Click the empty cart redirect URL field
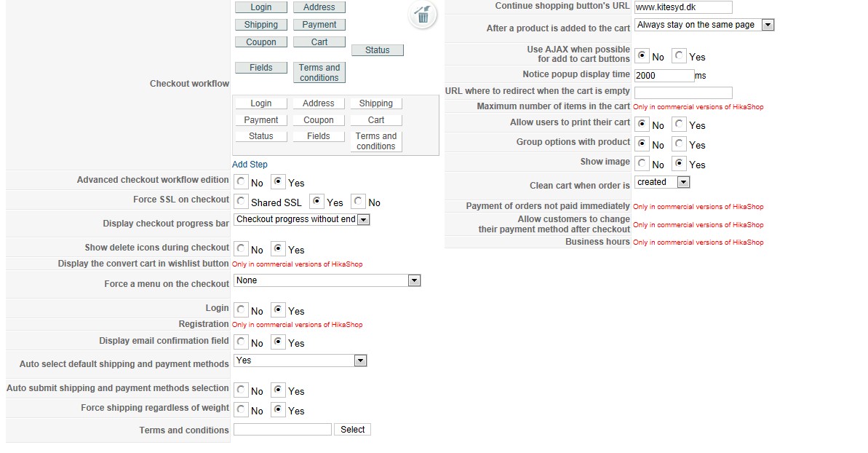Viewport: 868px width, 453px height. click(x=683, y=92)
